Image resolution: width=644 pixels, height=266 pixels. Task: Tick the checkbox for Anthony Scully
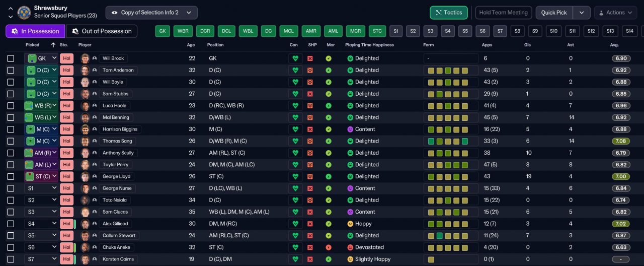11,153
